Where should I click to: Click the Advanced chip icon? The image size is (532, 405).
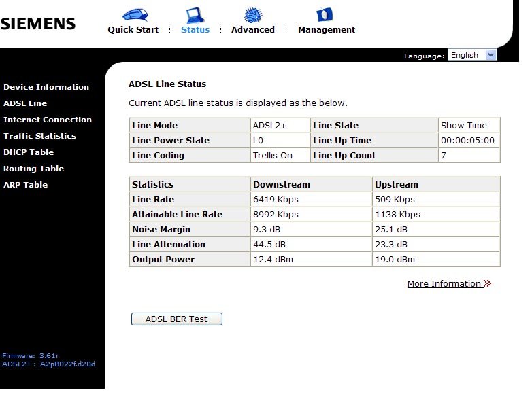pos(253,15)
